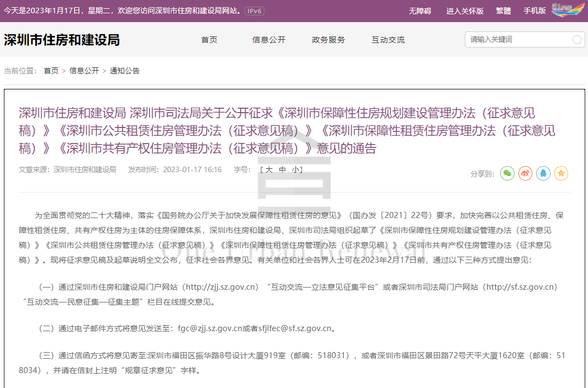Click the rainbow logo in the top bar
588x388 pixels.
[x=568, y=9]
